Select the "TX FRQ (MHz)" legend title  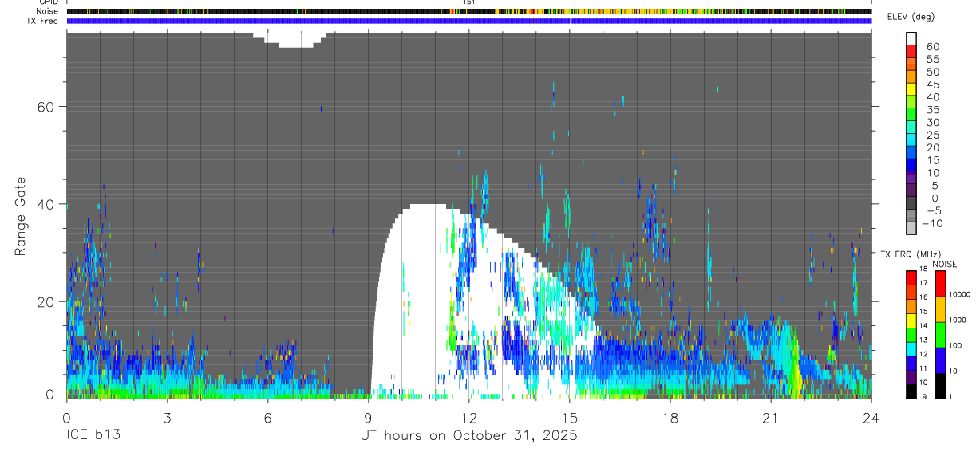(912, 254)
